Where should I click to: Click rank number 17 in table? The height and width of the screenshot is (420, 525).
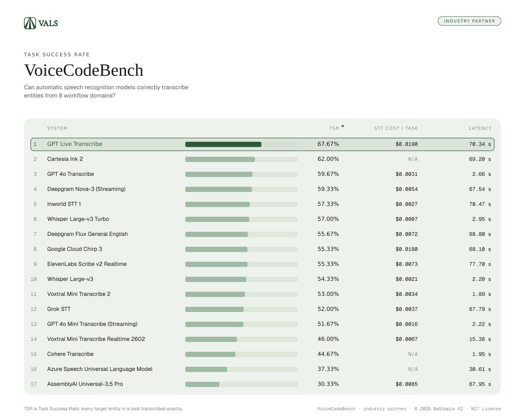point(34,384)
